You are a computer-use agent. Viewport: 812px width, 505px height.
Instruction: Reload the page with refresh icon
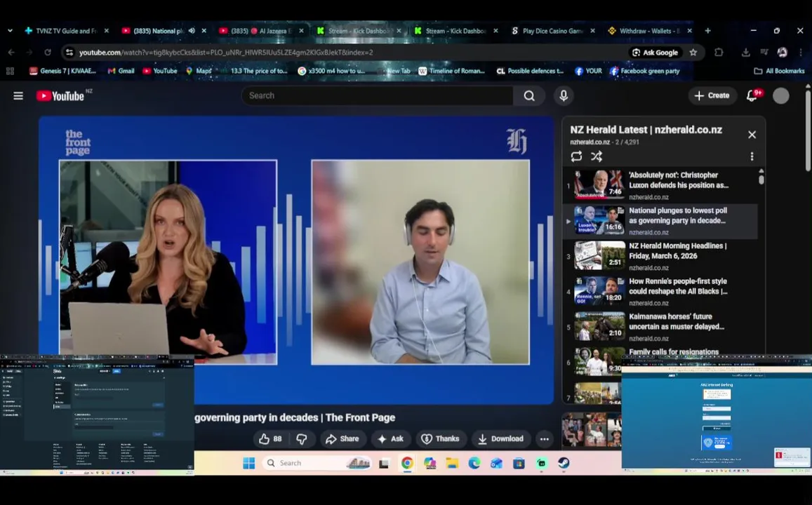coord(48,53)
